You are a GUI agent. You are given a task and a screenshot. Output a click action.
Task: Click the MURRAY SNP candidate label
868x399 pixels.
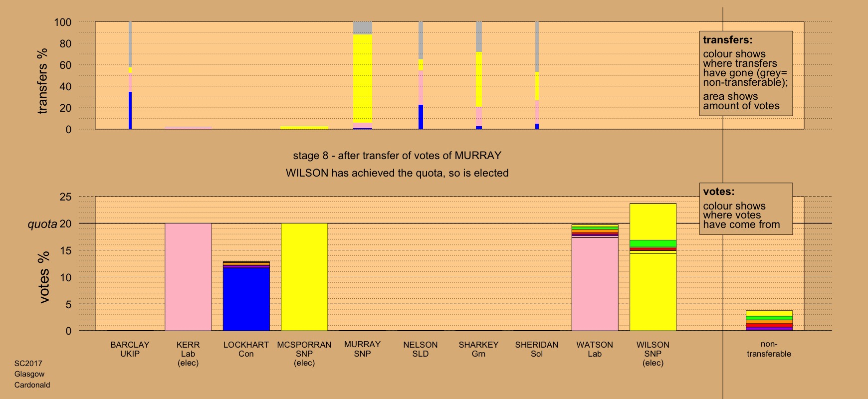click(362, 349)
